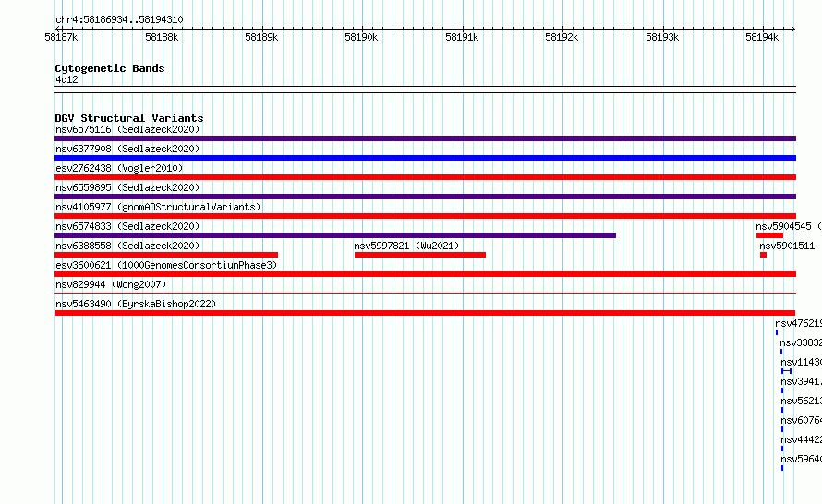Click the small red bar under nsv5904545
The image size is (822, 504).
click(x=769, y=235)
